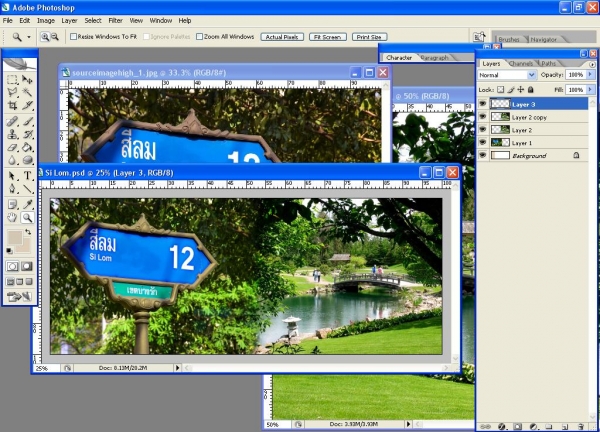Select the Line tool
This screenshot has width=600, height=432.
coord(27,189)
